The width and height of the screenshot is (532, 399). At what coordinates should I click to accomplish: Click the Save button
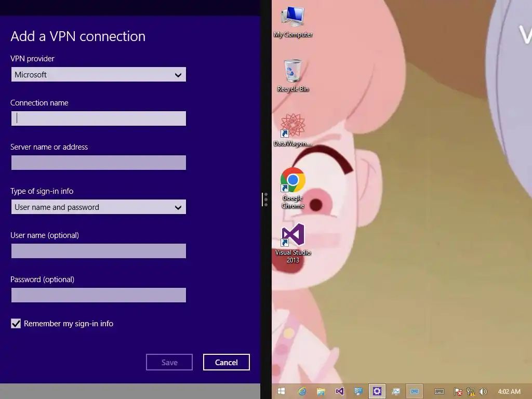pos(169,362)
